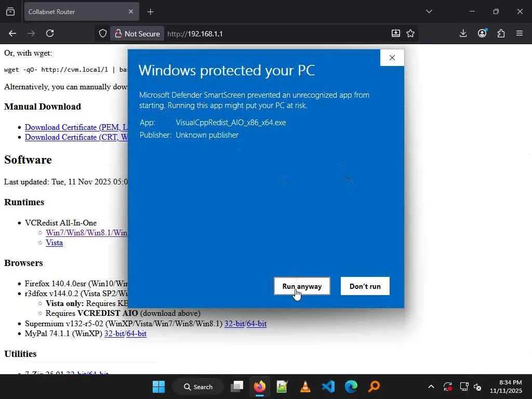Open MyPal 64-bit download link
This screenshot has height=399, width=532.
click(137, 334)
